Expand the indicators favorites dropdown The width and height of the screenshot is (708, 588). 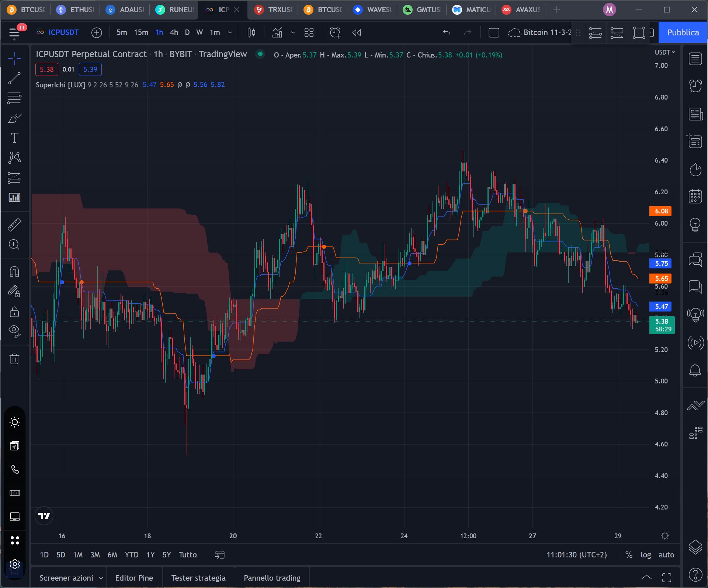click(x=293, y=33)
